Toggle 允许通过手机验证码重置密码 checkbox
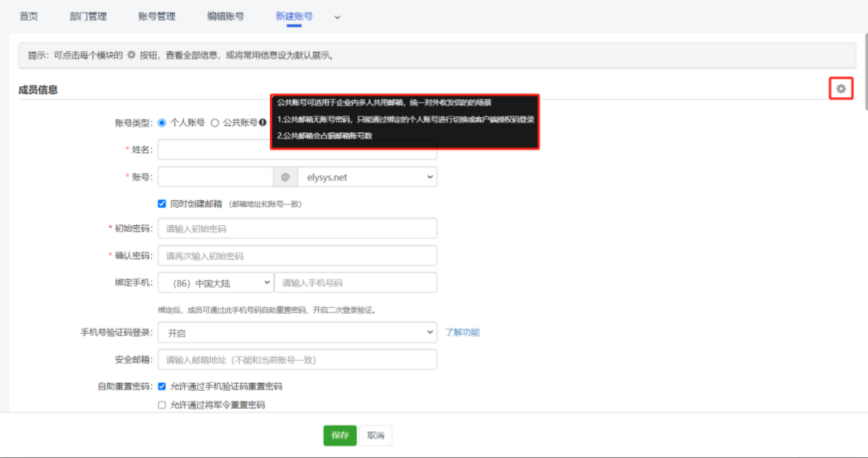This screenshot has width=868, height=458. (162, 386)
